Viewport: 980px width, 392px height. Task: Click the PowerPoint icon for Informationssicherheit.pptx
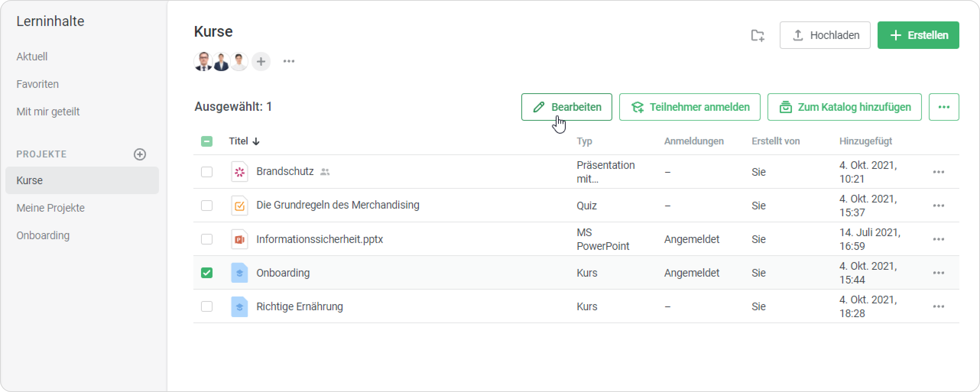239,239
